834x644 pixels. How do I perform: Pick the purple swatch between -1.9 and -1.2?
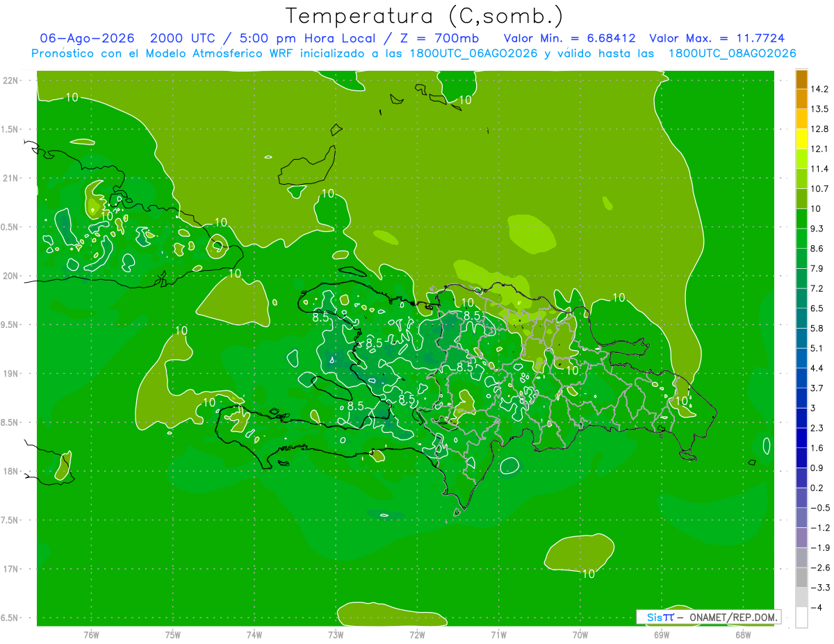click(801, 538)
